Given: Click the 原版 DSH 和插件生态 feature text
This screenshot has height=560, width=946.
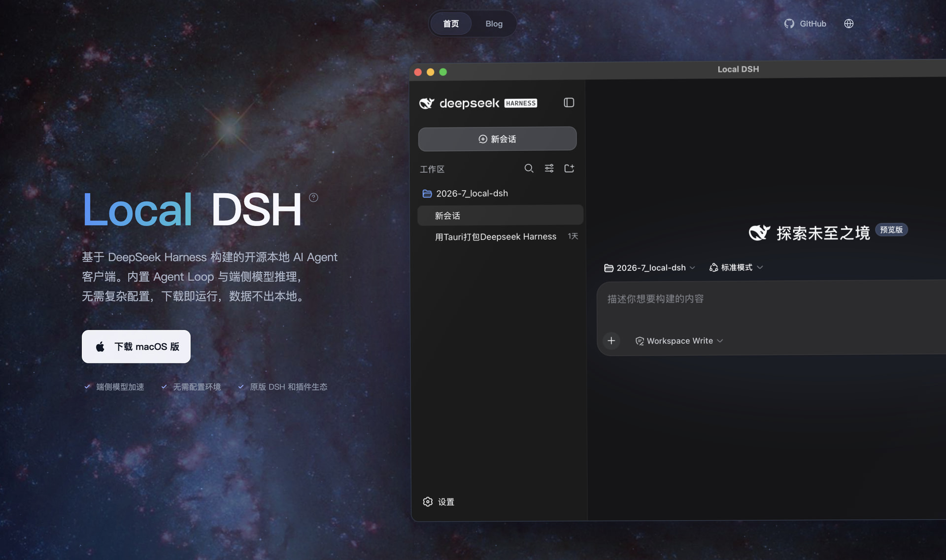Looking at the screenshot, I should (289, 387).
